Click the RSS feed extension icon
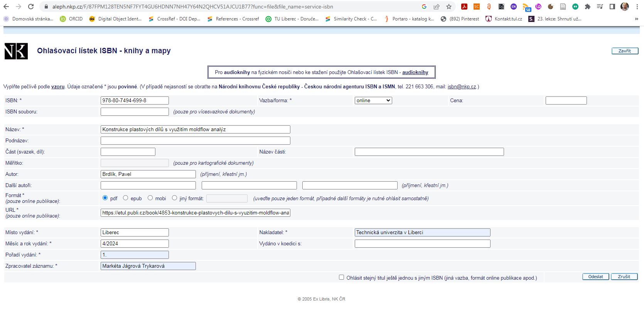644x309 pixels. [x=526, y=7]
